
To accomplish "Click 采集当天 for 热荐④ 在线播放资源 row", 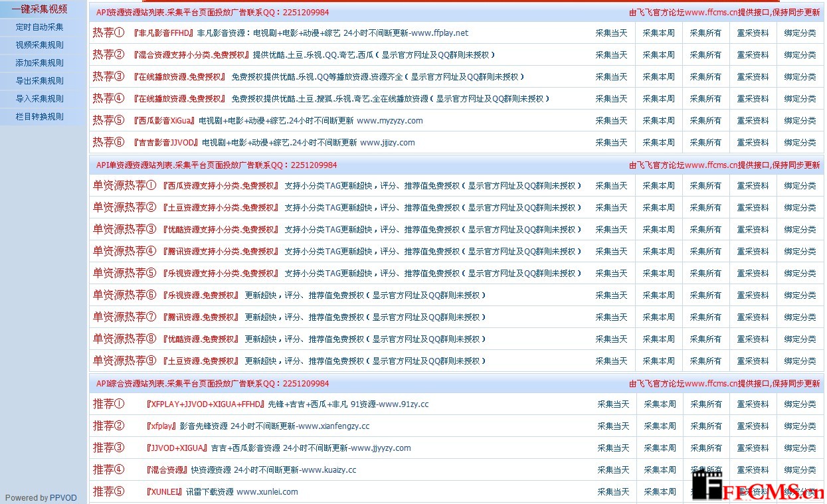I will (x=611, y=99).
